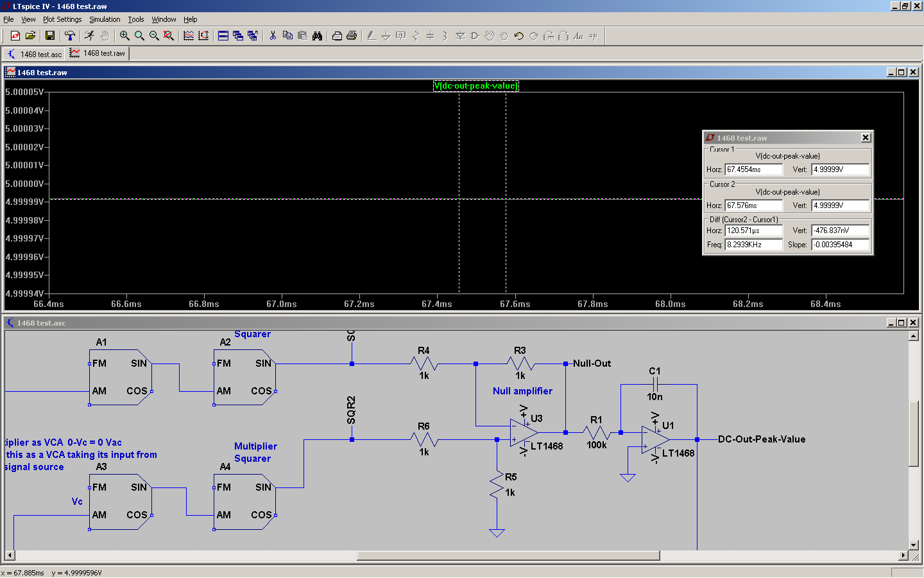Image resolution: width=924 pixels, height=578 pixels.
Task: Maximize the '1468 test.raw' plot pane
Action: (x=902, y=72)
